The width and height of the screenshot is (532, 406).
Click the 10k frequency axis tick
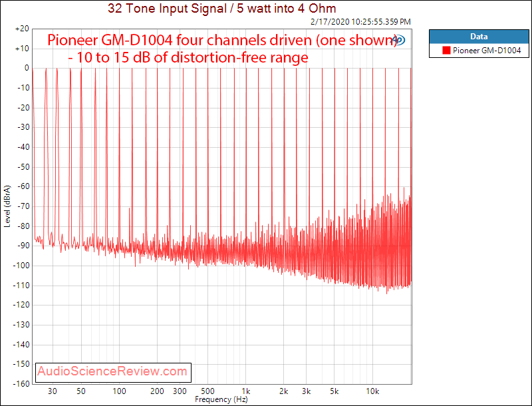tap(372, 391)
